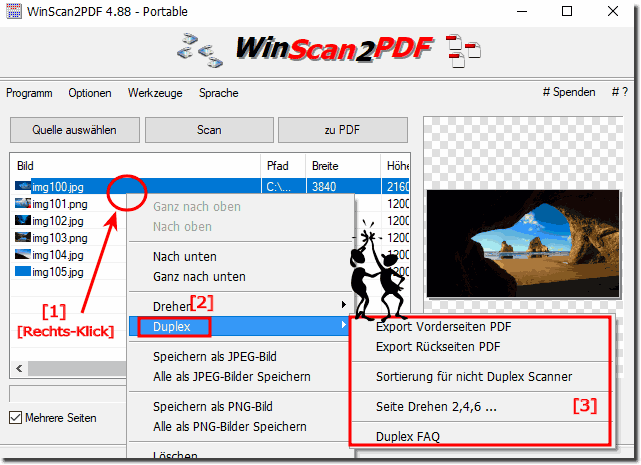Click width value 3840
This screenshot has width=641, height=465.
pyautogui.click(x=324, y=186)
